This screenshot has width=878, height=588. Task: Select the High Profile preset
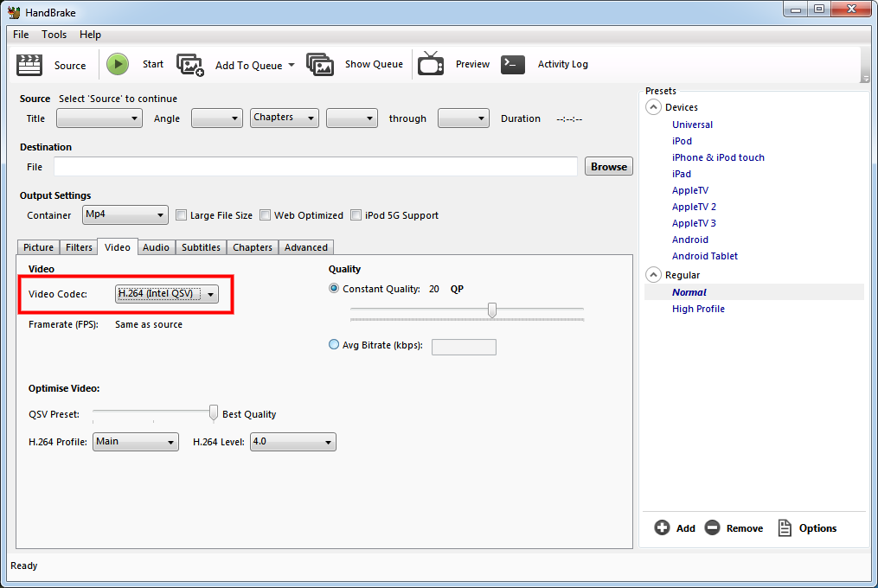coord(698,309)
